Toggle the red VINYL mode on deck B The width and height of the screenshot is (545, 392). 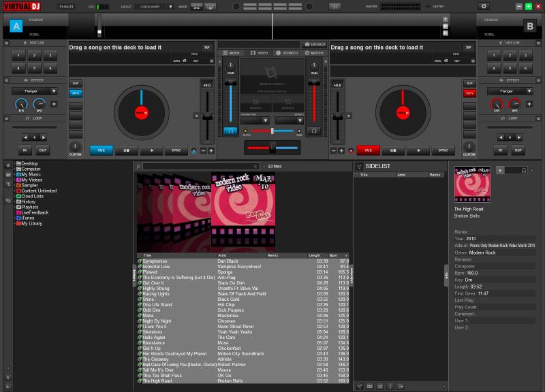coord(469,93)
